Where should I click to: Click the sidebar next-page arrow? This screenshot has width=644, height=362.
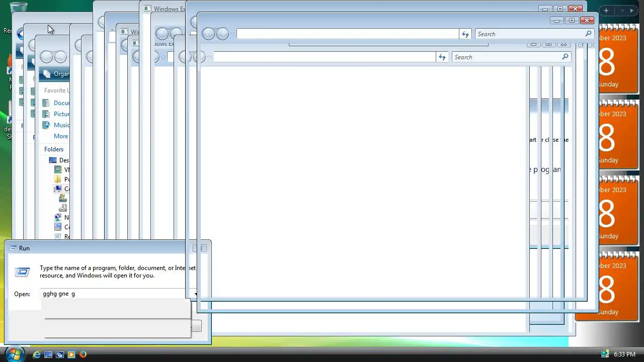[x=632, y=11]
